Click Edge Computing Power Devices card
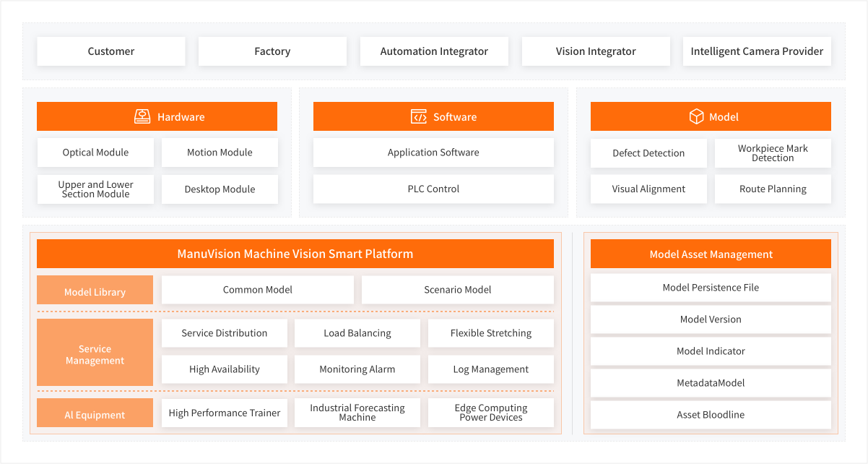Image resolution: width=868 pixels, height=464 pixels. (491, 413)
